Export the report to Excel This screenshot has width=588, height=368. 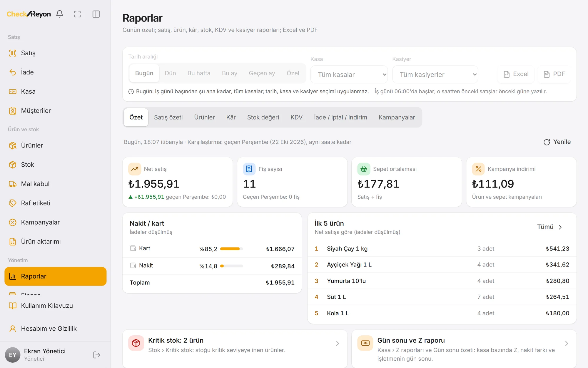coord(516,74)
